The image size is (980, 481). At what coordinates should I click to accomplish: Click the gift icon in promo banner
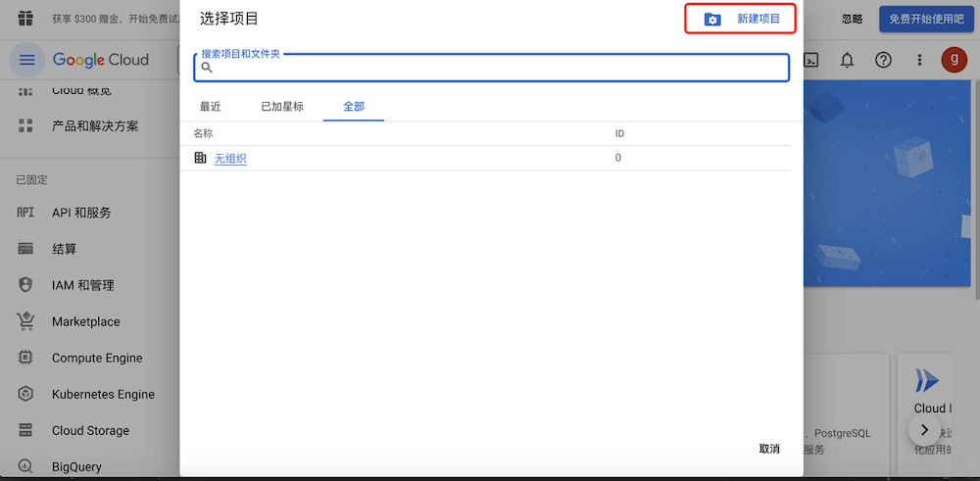(25, 18)
